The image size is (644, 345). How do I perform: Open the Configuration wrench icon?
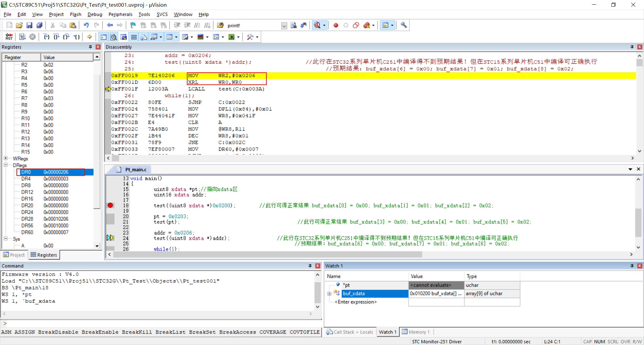pyautogui.click(x=404, y=25)
